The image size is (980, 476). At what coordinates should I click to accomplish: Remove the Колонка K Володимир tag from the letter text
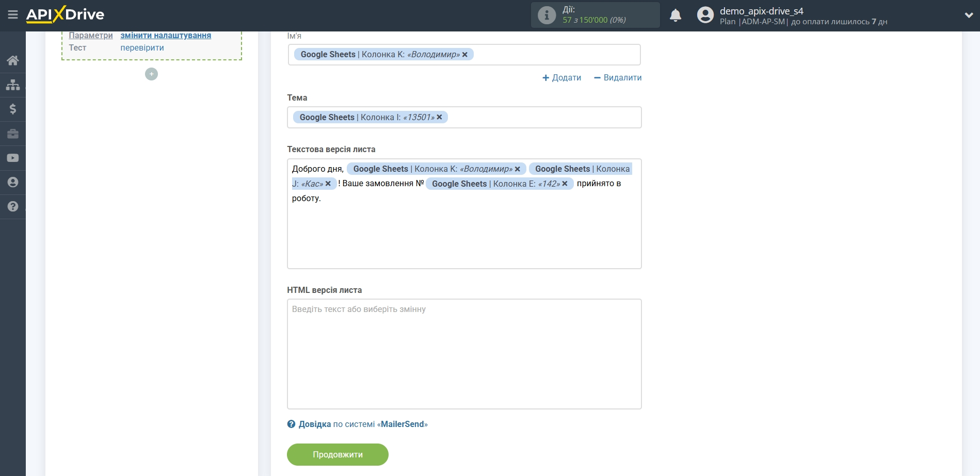coord(518,169)
